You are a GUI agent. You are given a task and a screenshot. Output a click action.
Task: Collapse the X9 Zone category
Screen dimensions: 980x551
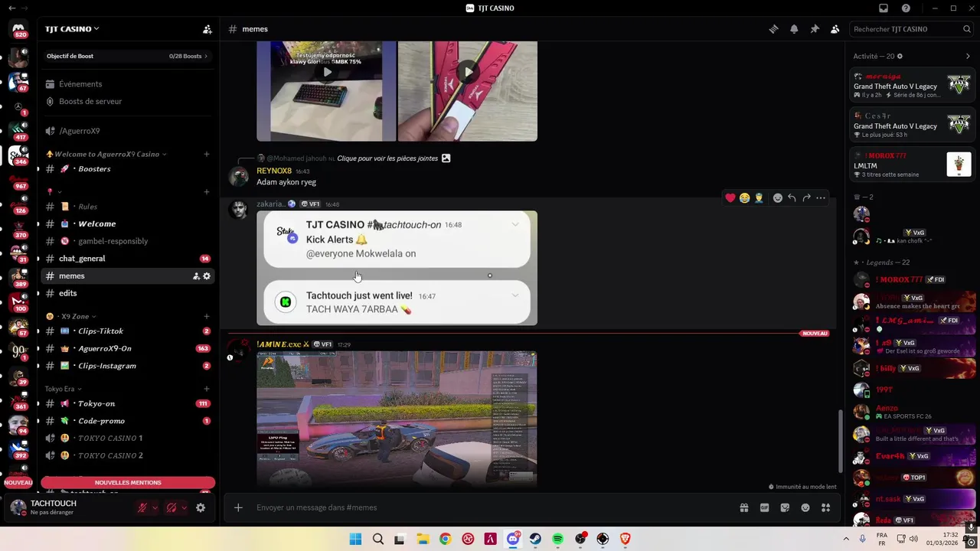coord(71,316)
